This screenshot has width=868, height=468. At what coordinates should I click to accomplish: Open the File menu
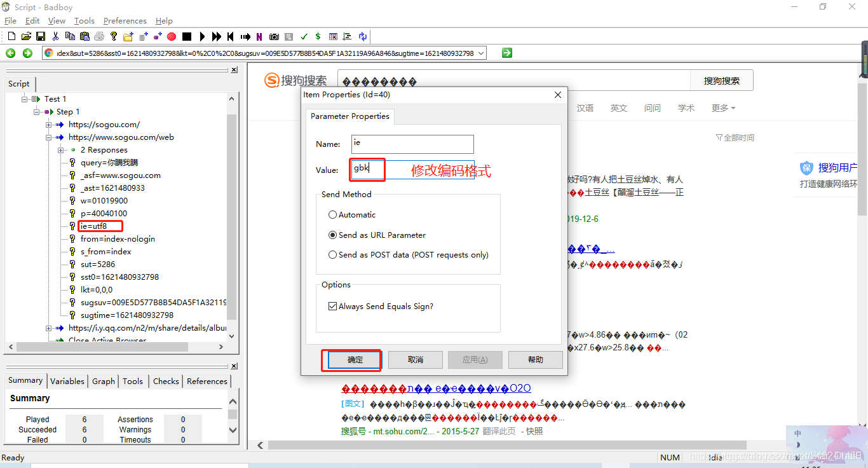(10, 21)
